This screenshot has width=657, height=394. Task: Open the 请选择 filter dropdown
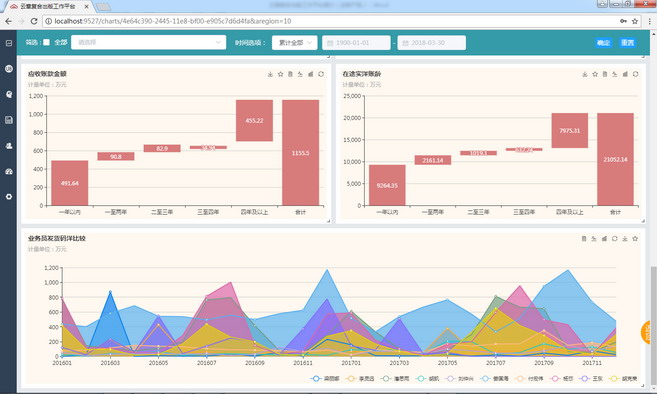148,42
